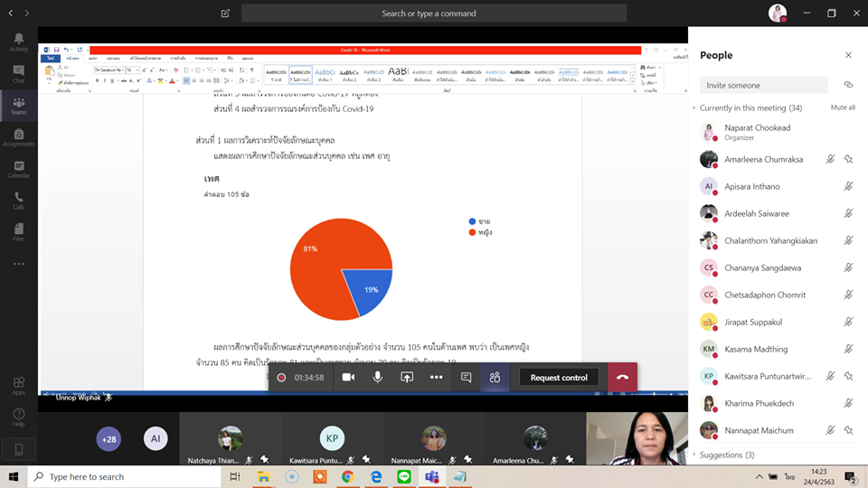Toggle the participants panel button

[x=495, y=378]
